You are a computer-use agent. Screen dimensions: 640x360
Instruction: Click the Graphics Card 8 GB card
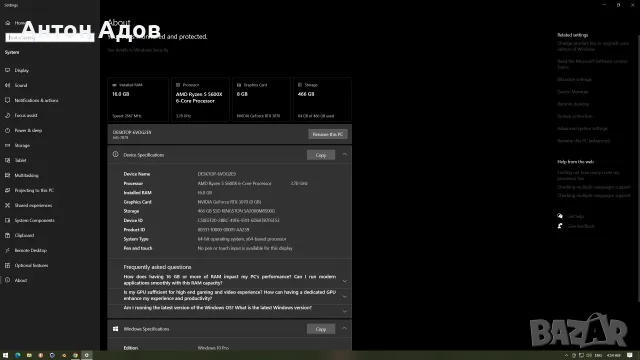261,100
